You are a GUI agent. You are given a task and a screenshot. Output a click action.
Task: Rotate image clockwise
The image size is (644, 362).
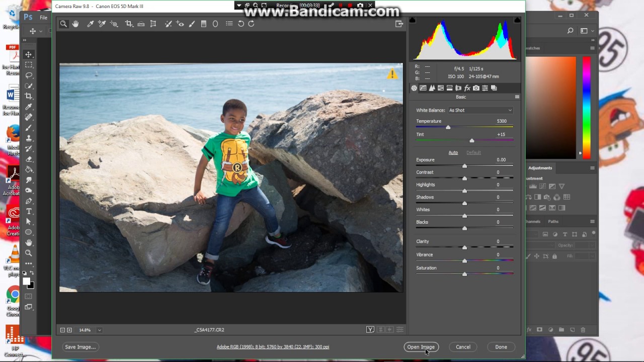[x=251, y=24]
